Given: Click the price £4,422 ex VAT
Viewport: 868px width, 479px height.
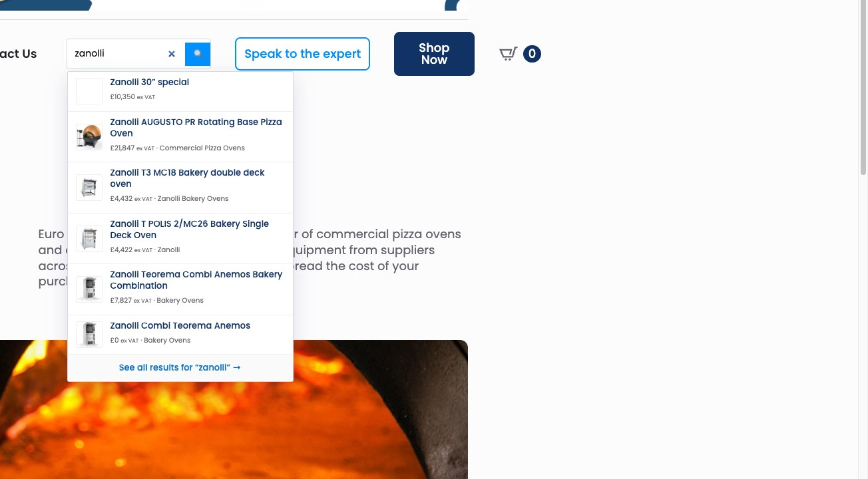Looking at the screenshot, I should coord(131,250).
